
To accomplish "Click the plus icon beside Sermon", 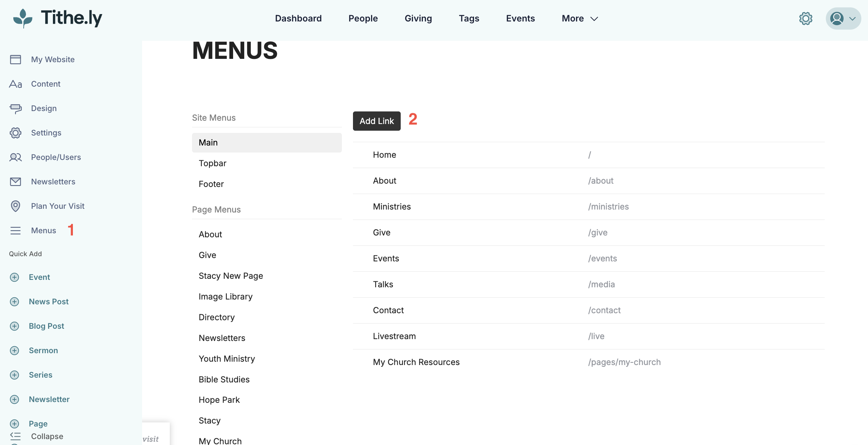I will tap(14, 351).
